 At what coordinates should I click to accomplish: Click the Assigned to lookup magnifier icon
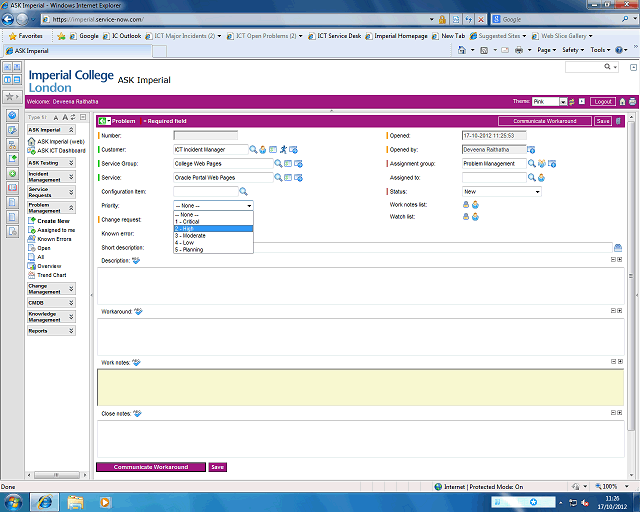click(x=532, y=177)
